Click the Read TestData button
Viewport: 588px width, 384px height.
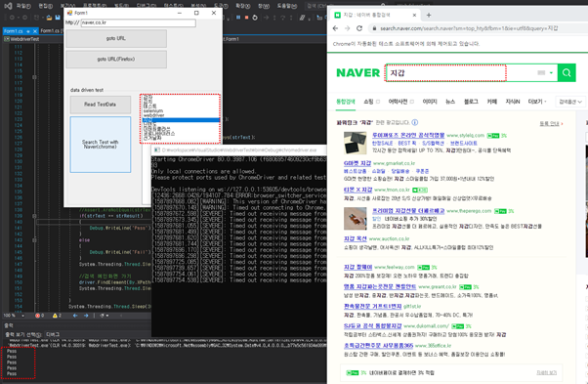tap(101, 105)
